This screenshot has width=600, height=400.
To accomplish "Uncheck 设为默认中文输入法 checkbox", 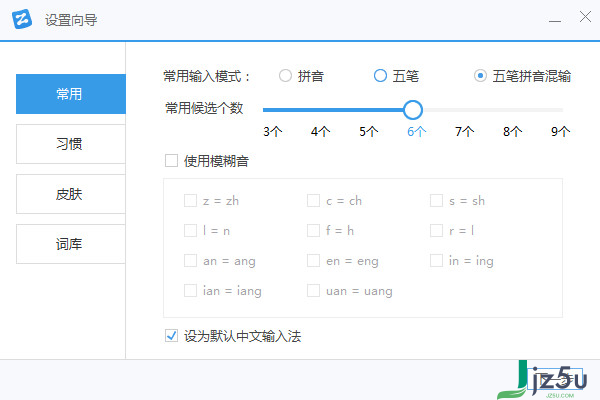I will coord(171,336).
